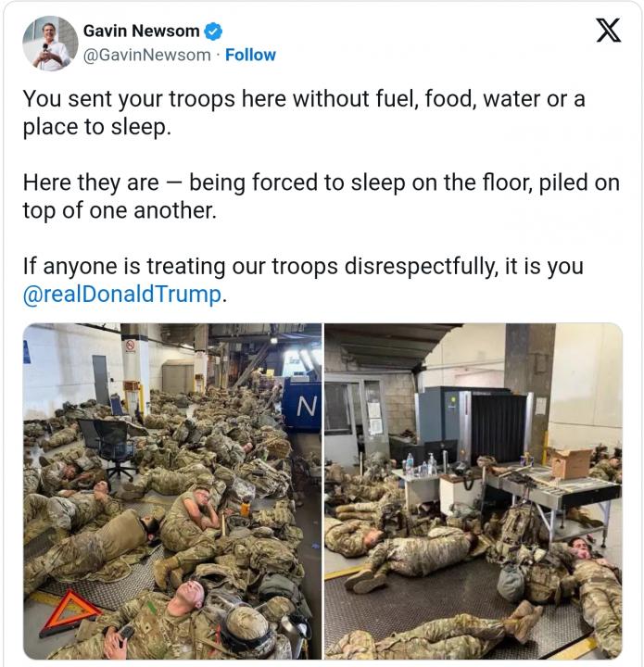Click Gavin Newsom's blue verified badge

(213, 31)
